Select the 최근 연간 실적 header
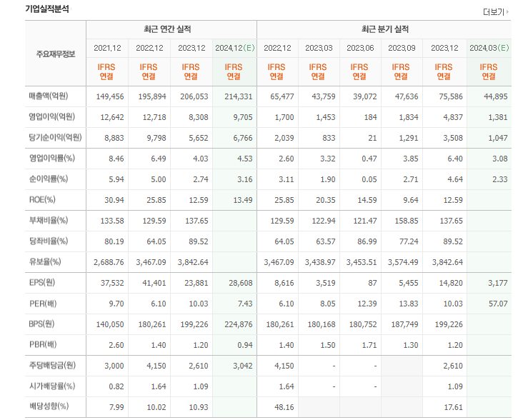The height and width of the screenshot is (420, 518). pyautogui.click(x=167, y=29)
